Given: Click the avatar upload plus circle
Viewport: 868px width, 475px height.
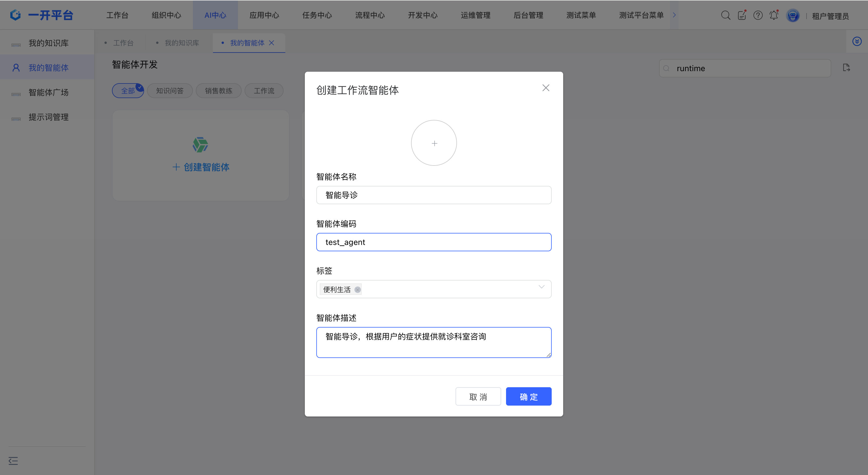Looking at the screenshot, I should point(434,143).
